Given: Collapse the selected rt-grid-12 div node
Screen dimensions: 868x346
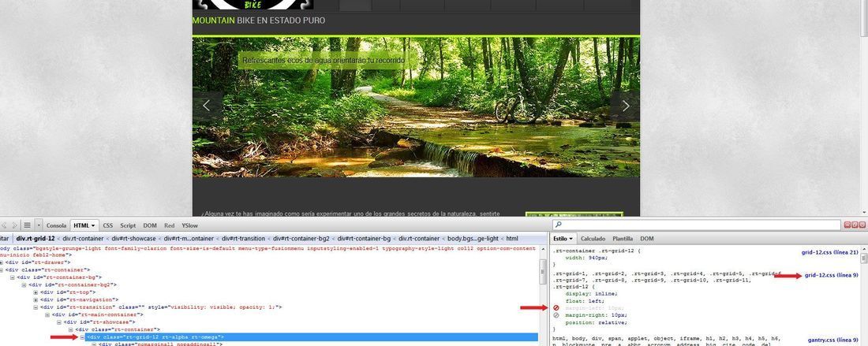Looking at the screenshot, I should (82, 337).
